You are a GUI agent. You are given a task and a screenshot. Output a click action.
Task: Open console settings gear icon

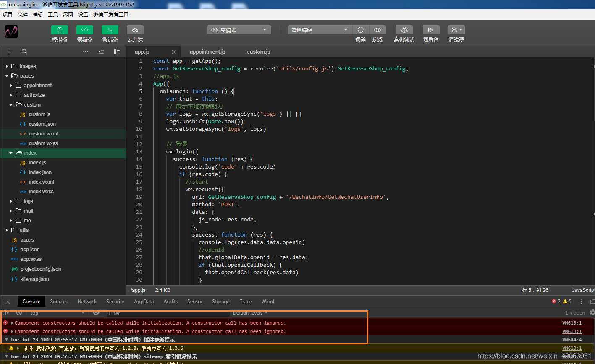coord(592,313)
